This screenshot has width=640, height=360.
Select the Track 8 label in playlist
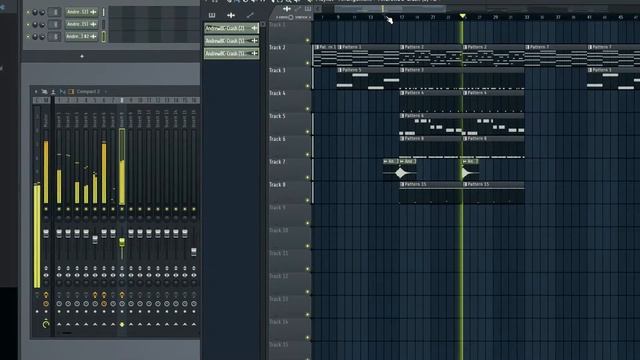click(x=277, y=185)
